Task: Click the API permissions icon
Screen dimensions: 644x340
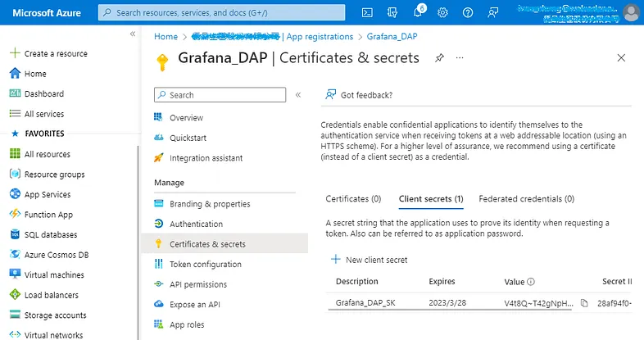Action: (x=158, y=283)
